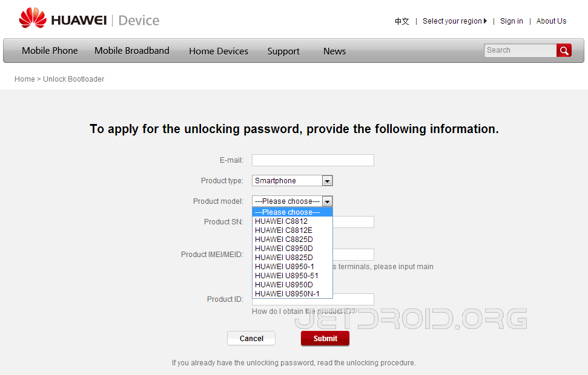The height and width of the screenshot is (375, 588).
Task: Click the Cancel button
Action: [x=251, y=338]
